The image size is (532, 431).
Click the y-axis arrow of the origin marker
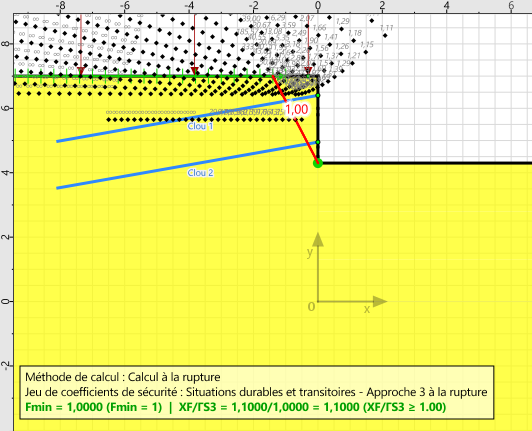(x=318, y=239)
